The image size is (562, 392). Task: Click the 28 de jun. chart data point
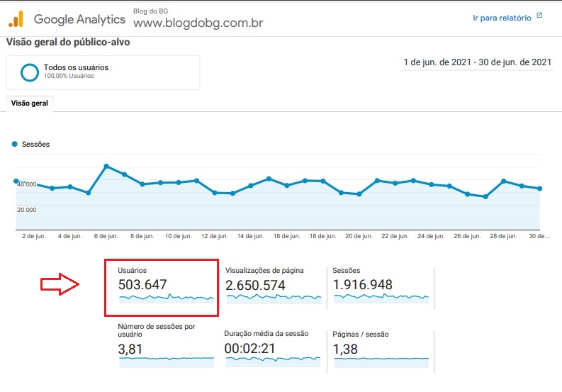point(504,181)
